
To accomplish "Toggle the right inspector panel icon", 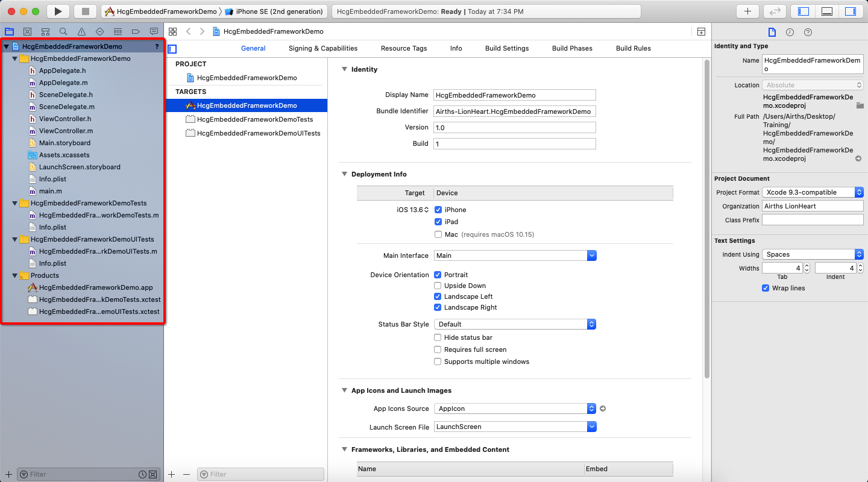I will [851, 10].
